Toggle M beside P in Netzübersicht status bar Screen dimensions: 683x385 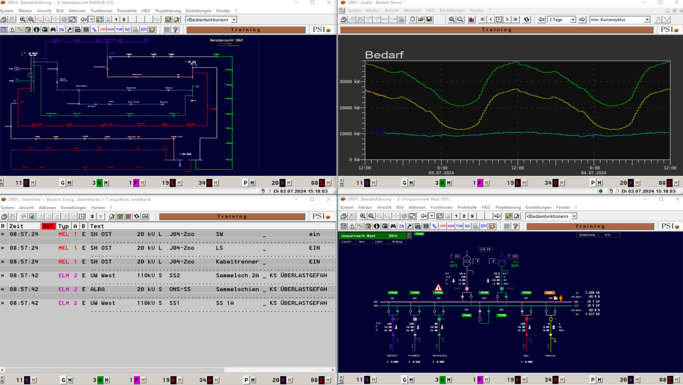pos(253,182)
